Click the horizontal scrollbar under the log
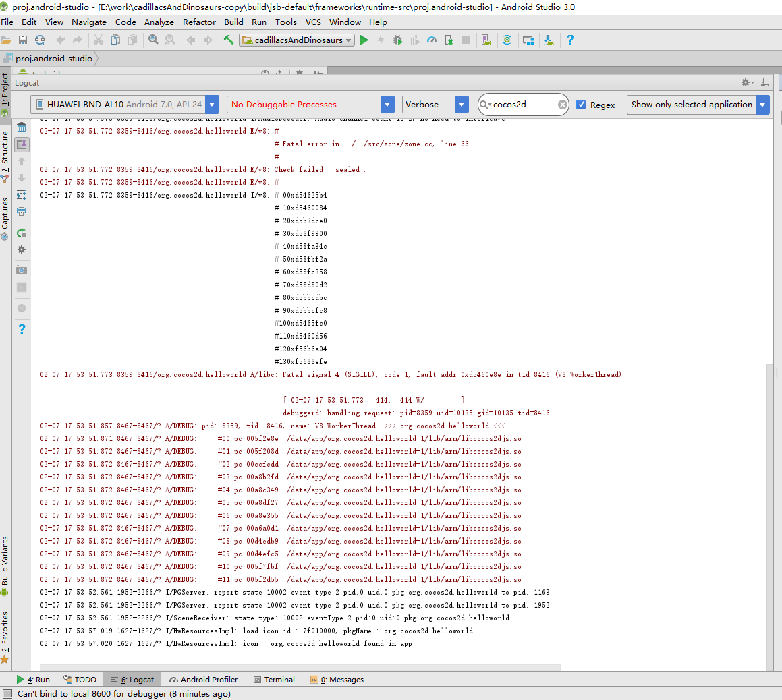 [x=300, y=667]
